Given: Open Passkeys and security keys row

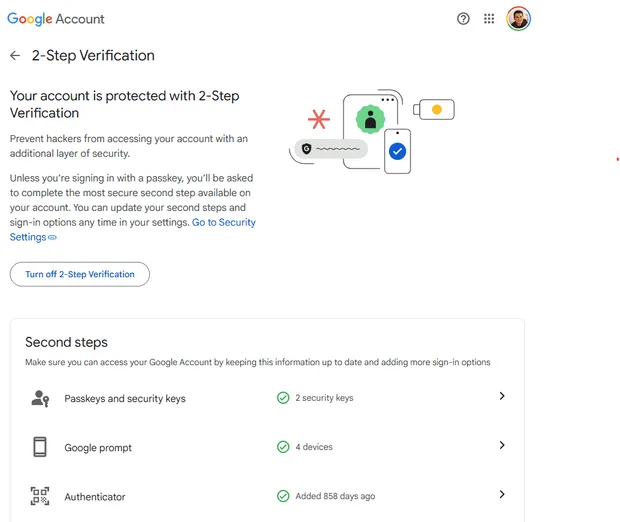Looking at the screenshot, I should 267,398.
